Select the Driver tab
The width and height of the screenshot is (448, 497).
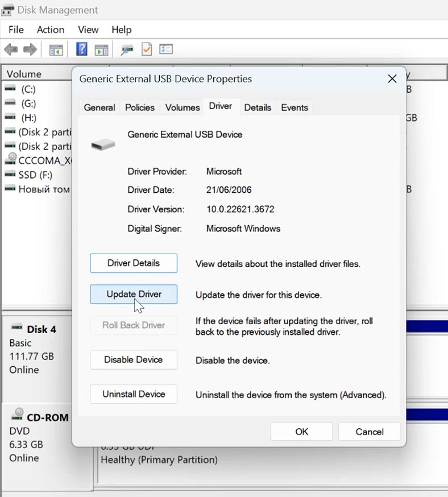click(x=221, y=106)
